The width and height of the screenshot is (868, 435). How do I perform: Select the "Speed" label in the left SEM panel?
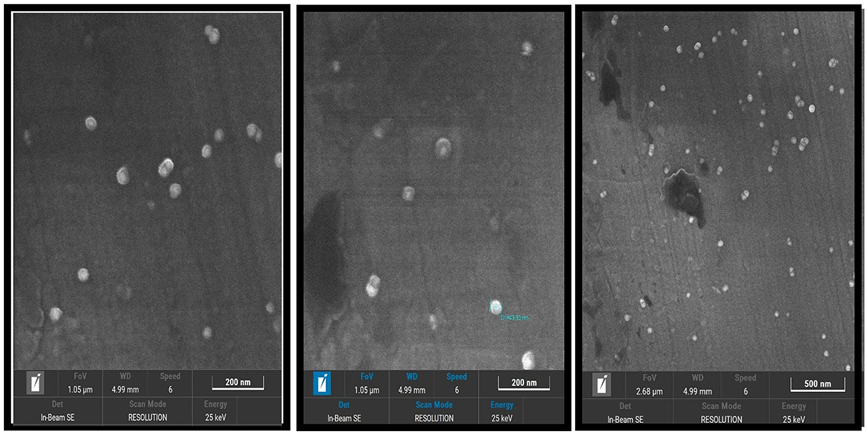pyautogui.click(x=170, y=377)
